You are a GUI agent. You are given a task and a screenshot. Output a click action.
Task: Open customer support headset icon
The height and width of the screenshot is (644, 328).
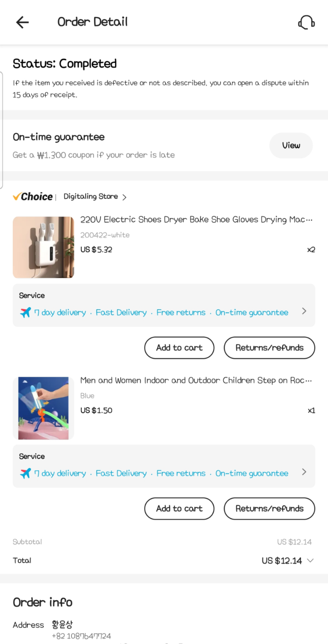306,22
